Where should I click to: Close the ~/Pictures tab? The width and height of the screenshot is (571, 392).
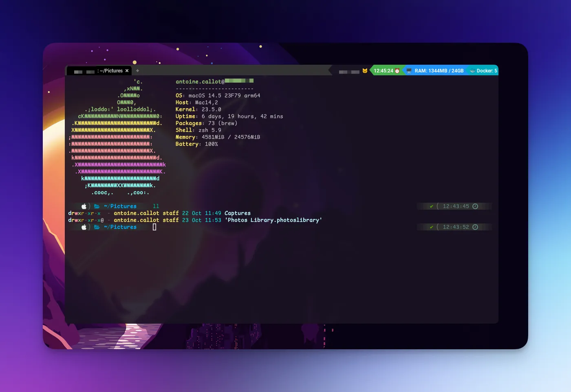127,71
